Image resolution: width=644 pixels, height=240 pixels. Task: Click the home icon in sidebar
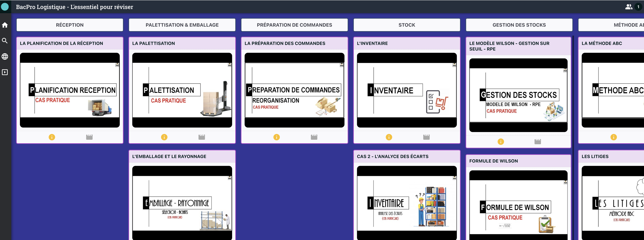point(5,25)
